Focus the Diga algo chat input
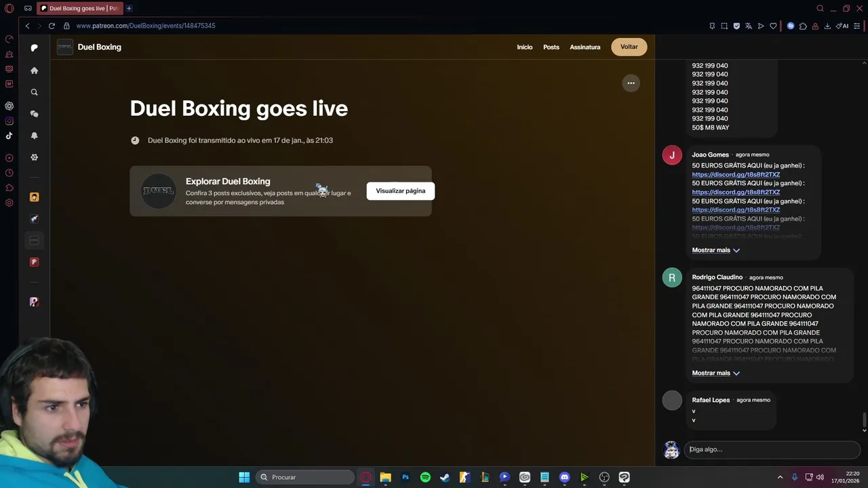Screen dimensions: 868x488 coord(772,449)
